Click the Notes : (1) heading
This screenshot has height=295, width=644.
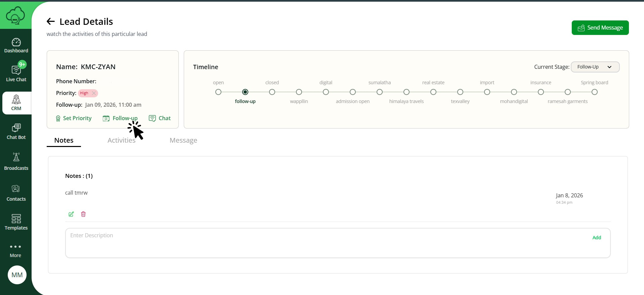[79, 176]
